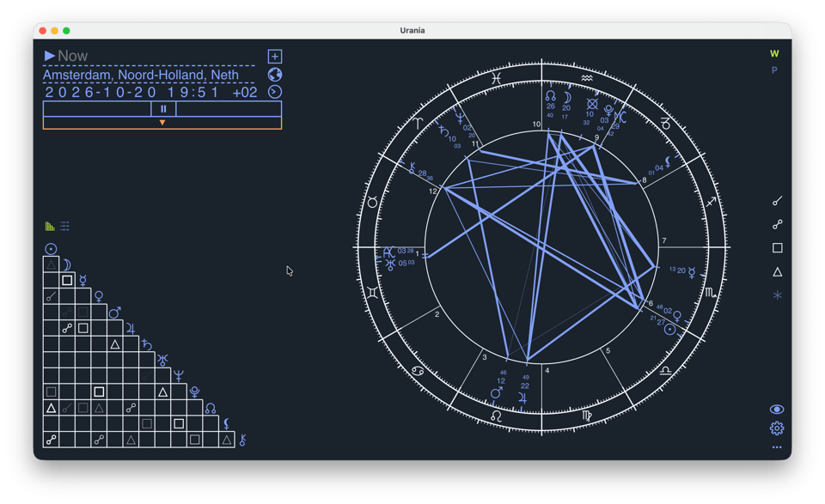This screenshot has width=825, height=504.
Task: Toggle trine aspects in the right sidebar
Action: pos(777,271)
